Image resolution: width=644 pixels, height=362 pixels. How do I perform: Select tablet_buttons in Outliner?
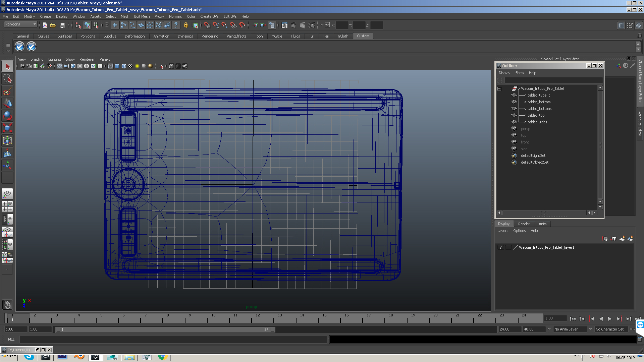[x=539, y=109]
